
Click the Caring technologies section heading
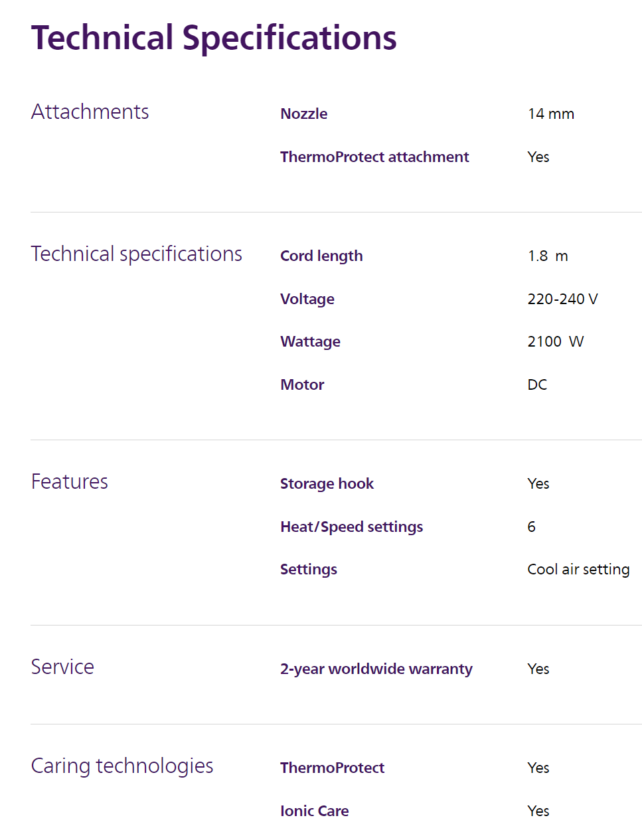122,766
